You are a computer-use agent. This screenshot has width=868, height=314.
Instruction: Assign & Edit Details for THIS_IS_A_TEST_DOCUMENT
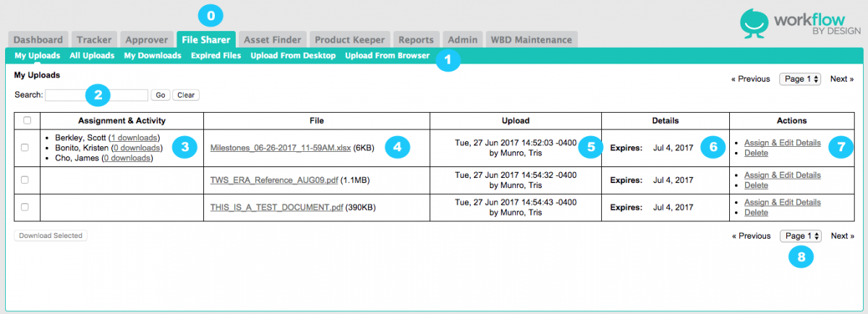coord(783,203)
